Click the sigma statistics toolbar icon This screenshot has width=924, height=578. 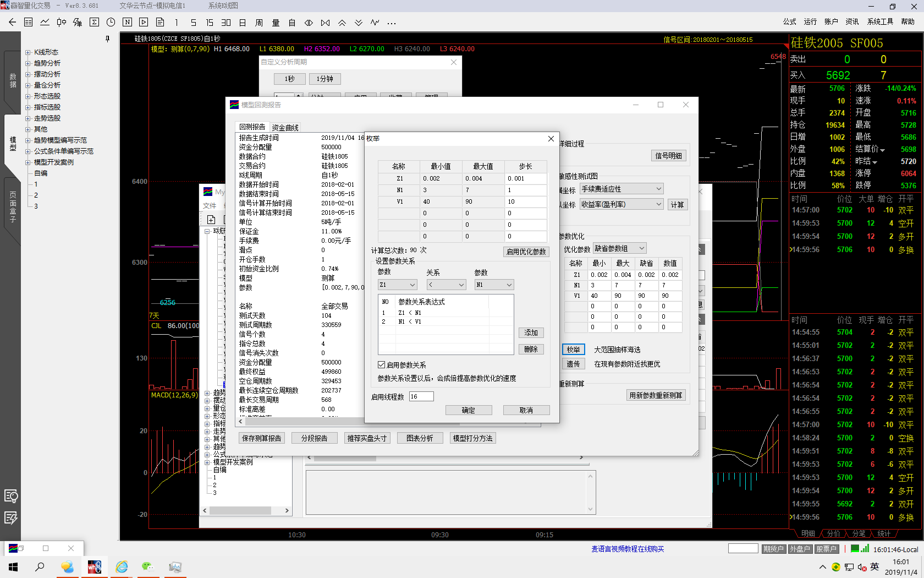[x=94, y=23]
